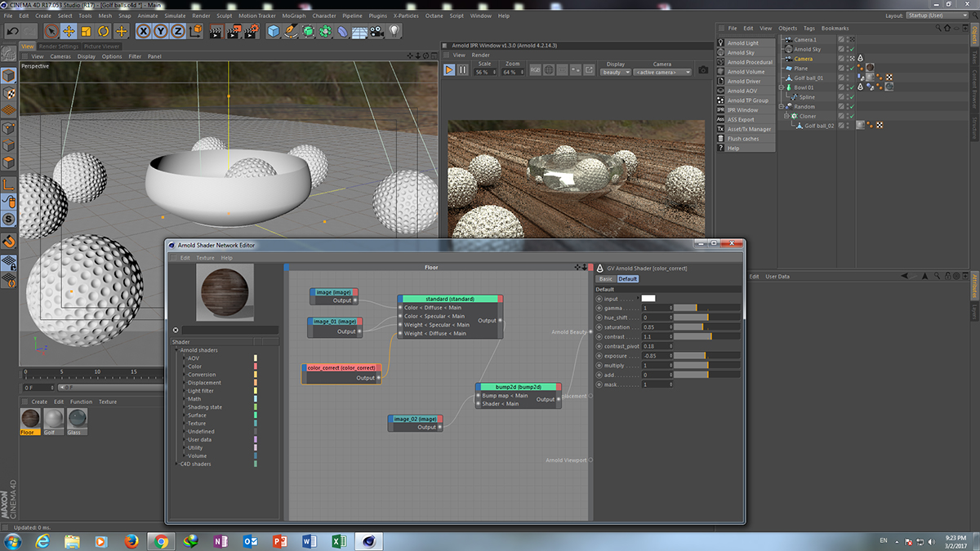The height and width of the screenshot is (551, 980).
Task: Open the MoGraph menu
Action: point(293,16)
